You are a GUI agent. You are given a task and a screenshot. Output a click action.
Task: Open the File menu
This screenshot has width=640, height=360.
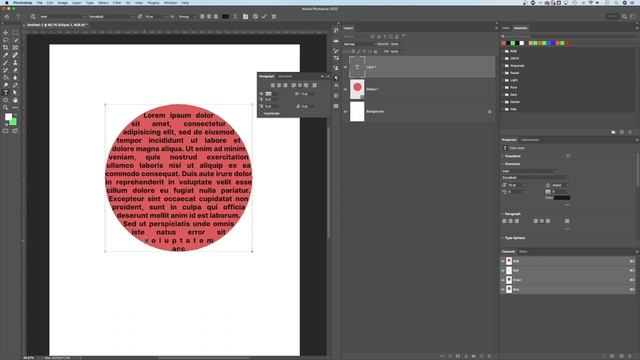coord(40,2)
